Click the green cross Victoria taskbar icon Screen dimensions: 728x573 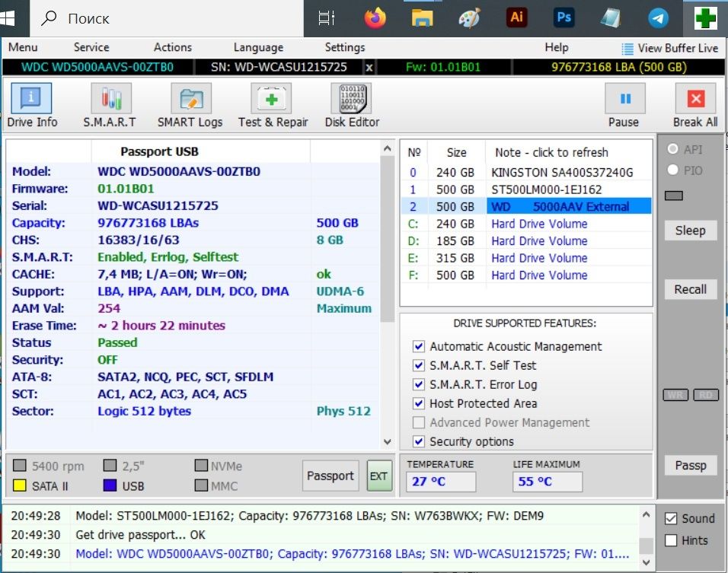click(705, 18)
